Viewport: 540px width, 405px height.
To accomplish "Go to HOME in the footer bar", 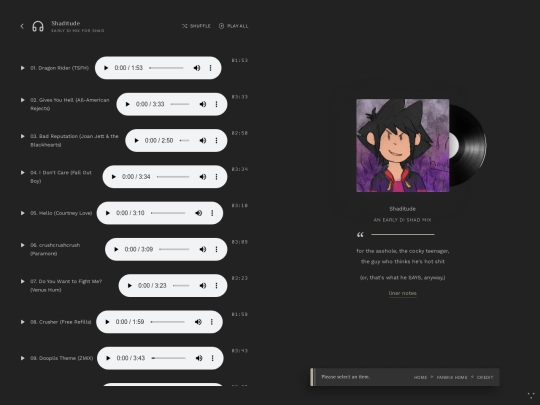I will [420, 377].
